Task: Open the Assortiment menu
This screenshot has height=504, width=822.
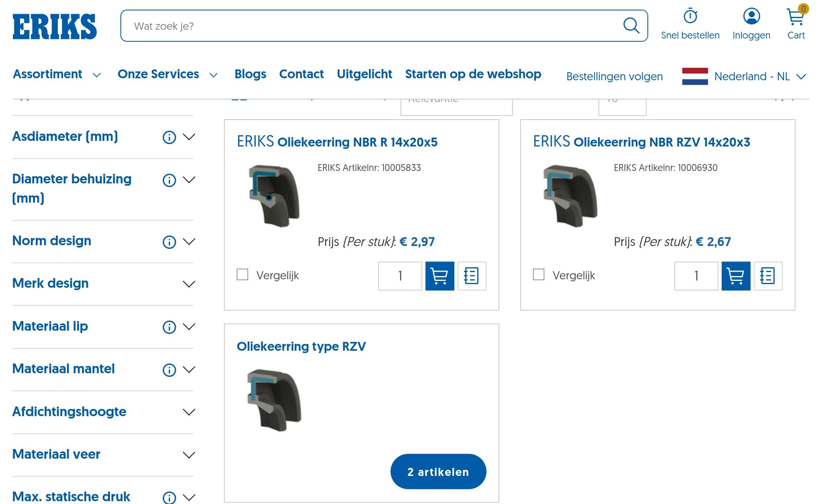Action: click(57, 74)
